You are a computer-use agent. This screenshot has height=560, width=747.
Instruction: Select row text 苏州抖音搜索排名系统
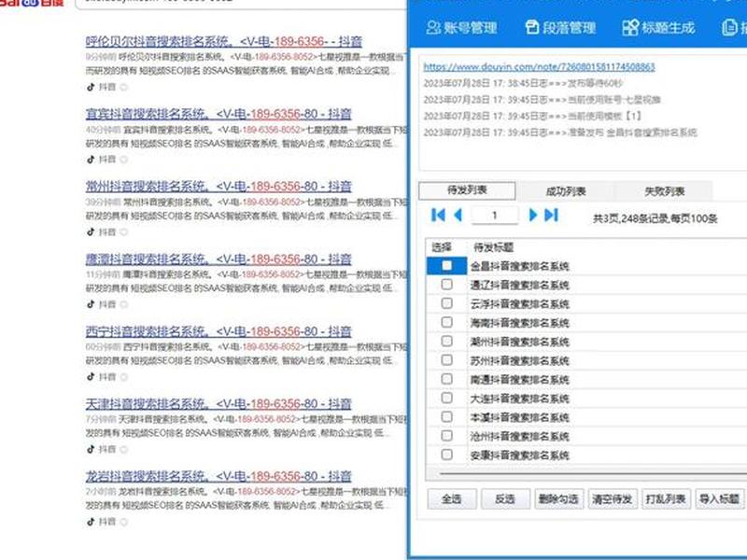pyautogui.click(x=520, y=360)
